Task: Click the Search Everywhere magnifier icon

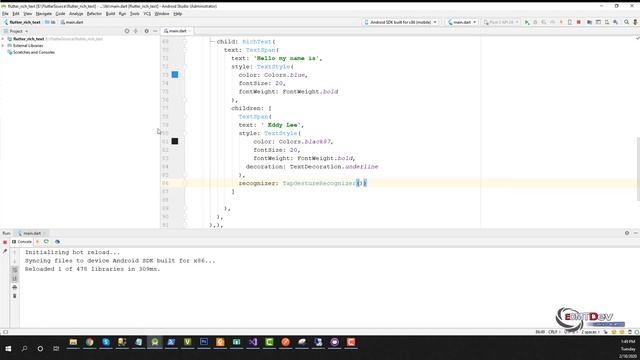Action: tap(626, 22)
